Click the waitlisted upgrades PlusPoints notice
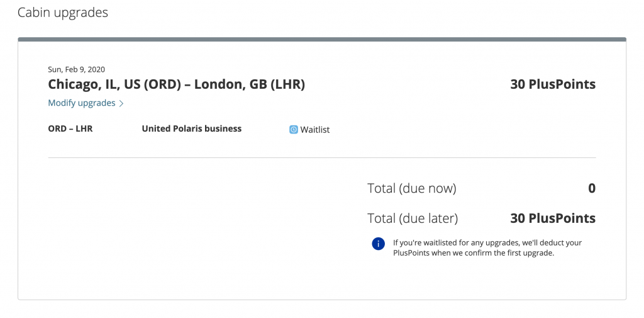Viewport: 644px width, 318px height. point(487,247)
